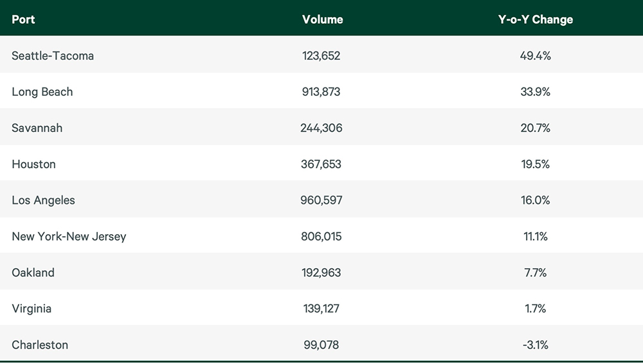Viewport: 643px width, 364px height.
Task: Click the Port column header
Action: click(x=23, y=19)
